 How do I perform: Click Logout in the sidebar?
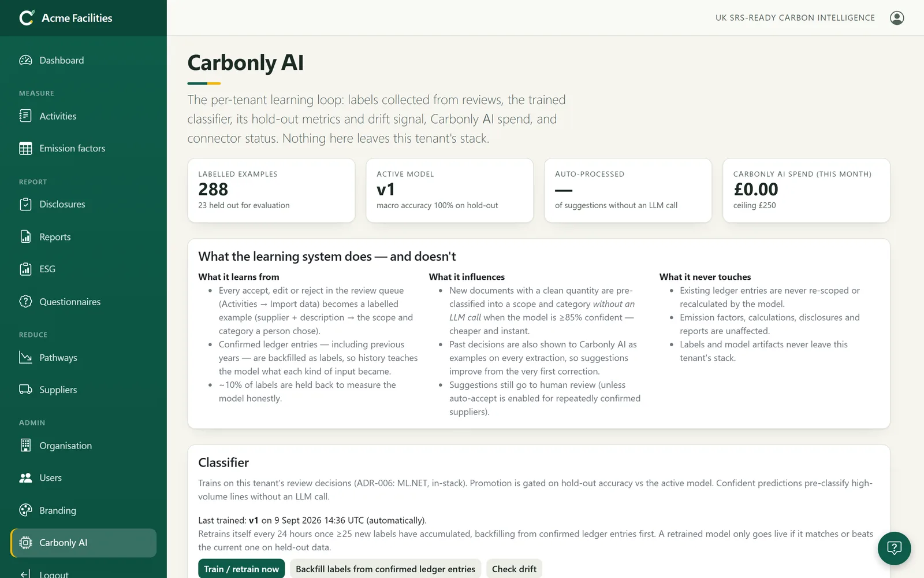point(83,574)
